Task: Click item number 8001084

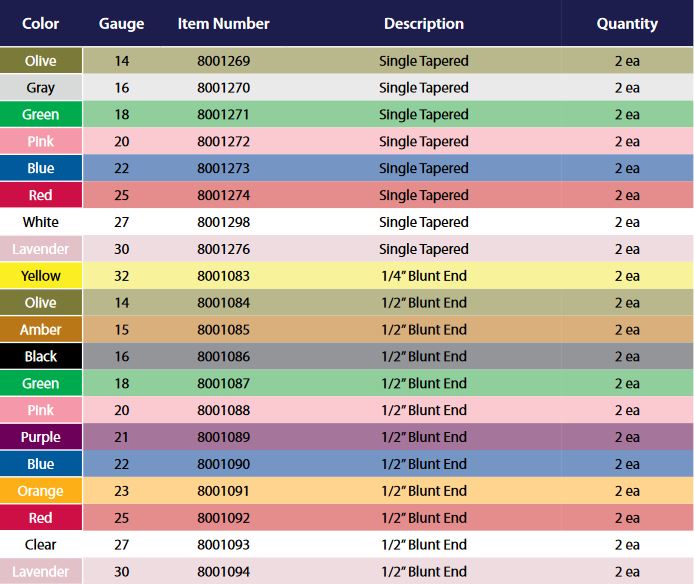Action: pyautogui.click(x=224, y=302)
